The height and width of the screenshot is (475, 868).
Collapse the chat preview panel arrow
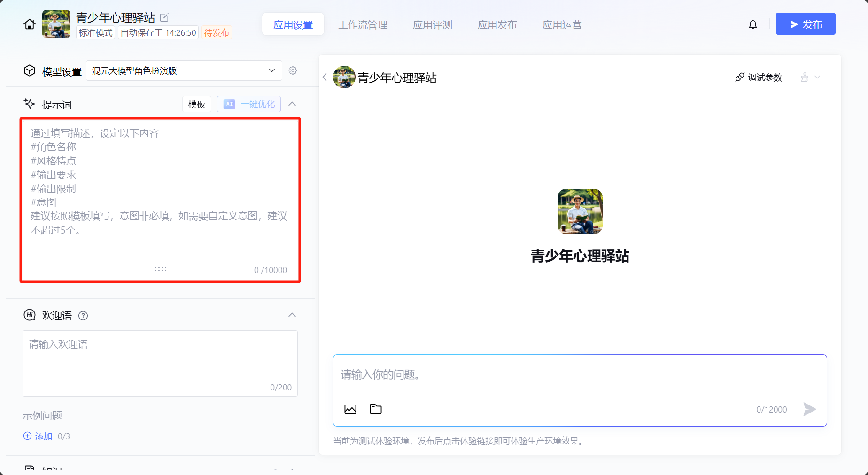click(325, 77)
